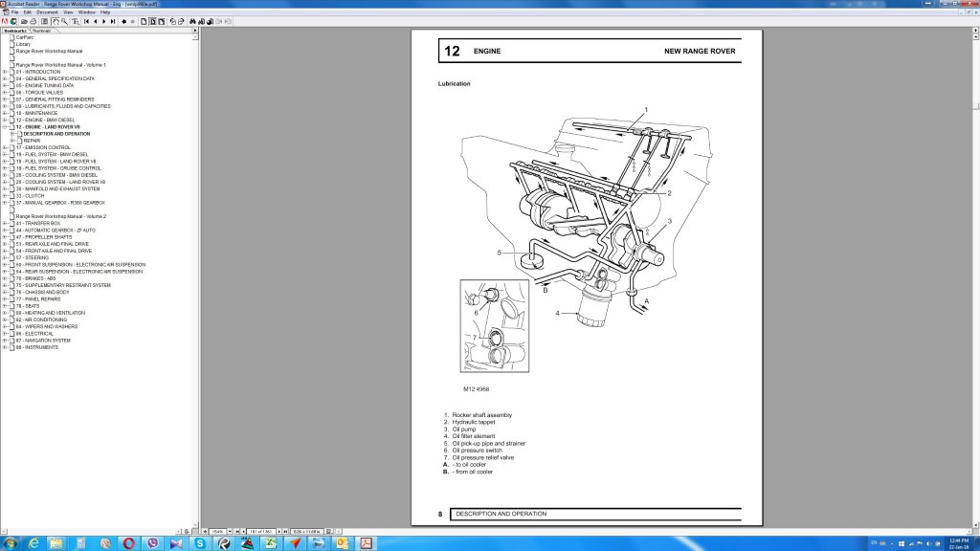Expand the 01 - INTRODUCTION bookmark
Screen dimensions: 980x551
5,72
